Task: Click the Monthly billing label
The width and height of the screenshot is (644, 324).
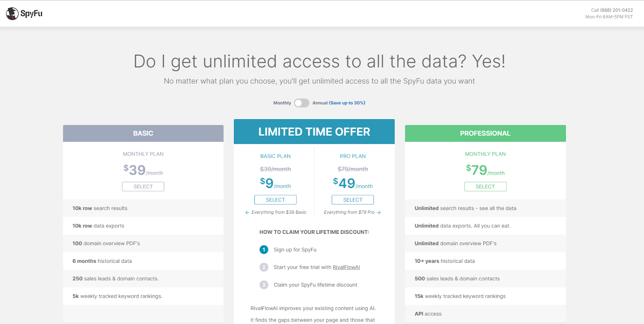Action: tap(282, 103)
